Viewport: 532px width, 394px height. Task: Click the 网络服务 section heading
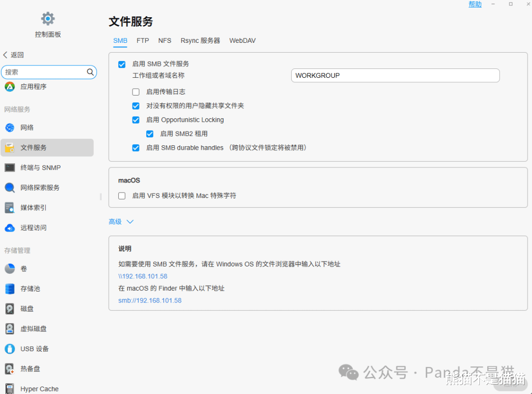[17, 109]
